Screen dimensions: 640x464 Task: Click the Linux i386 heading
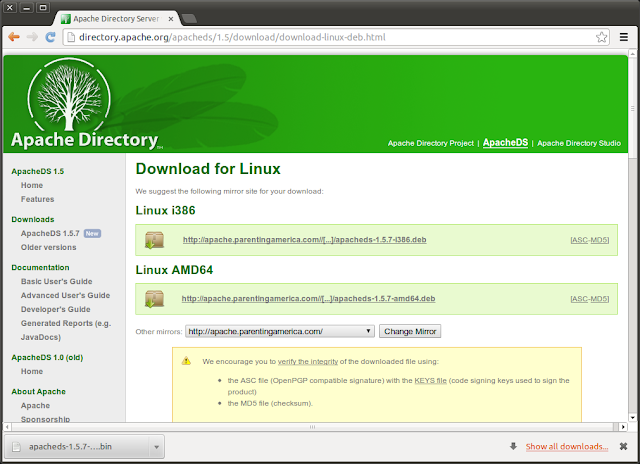[x=165, y=211]
